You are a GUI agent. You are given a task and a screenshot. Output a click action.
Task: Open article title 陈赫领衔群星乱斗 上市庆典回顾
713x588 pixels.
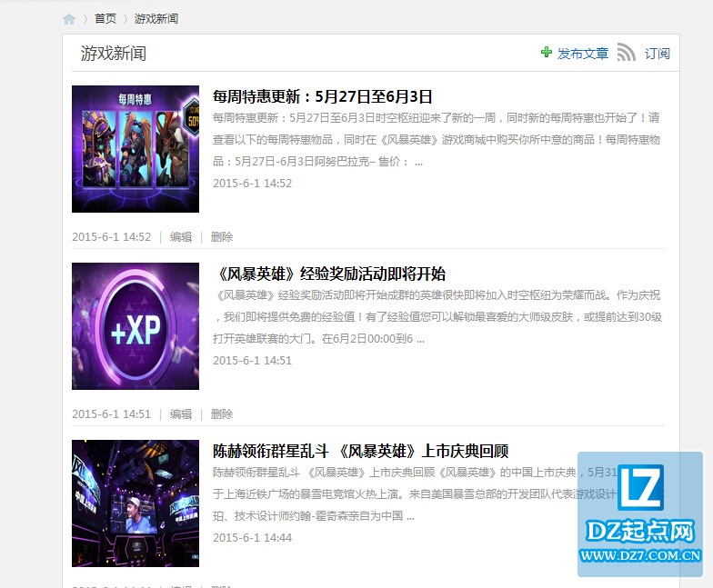pyautogui.click(x=360, y=451)
